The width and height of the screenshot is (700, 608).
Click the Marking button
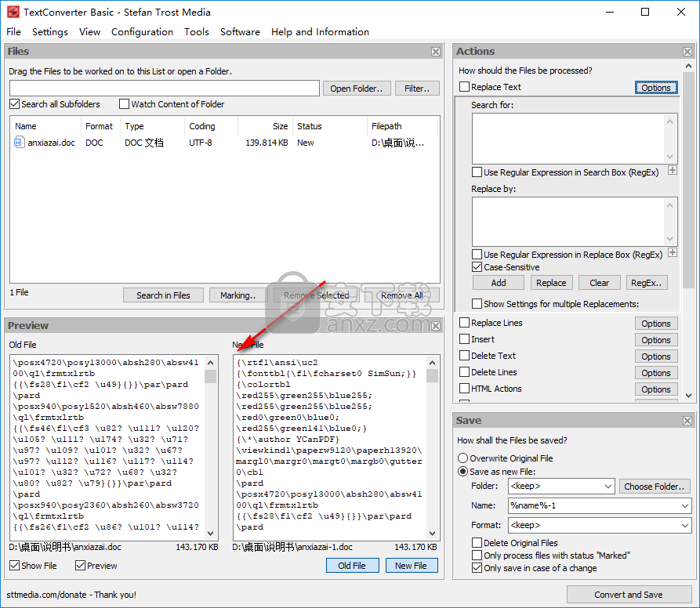[x=238, y=295]
